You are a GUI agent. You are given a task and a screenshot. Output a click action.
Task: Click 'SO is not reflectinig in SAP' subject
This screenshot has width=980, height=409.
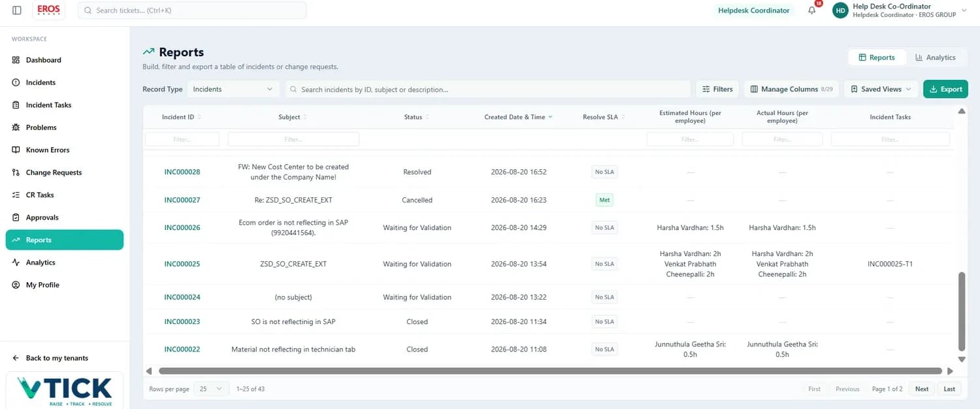[x=293, y=322]
